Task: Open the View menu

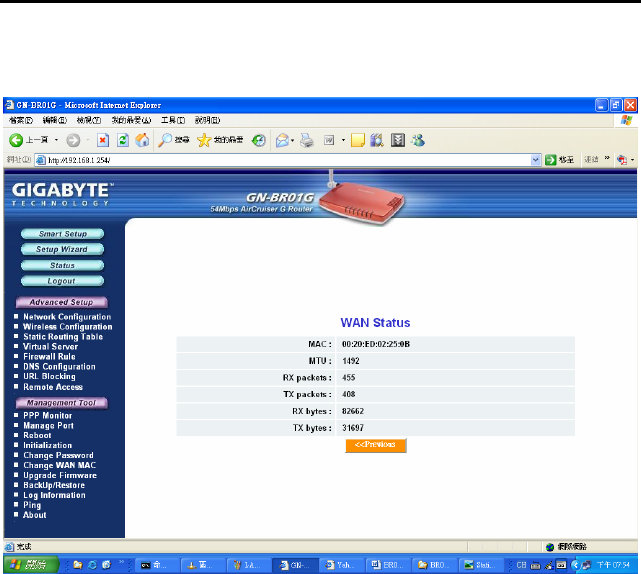Action: coord(89,120)
